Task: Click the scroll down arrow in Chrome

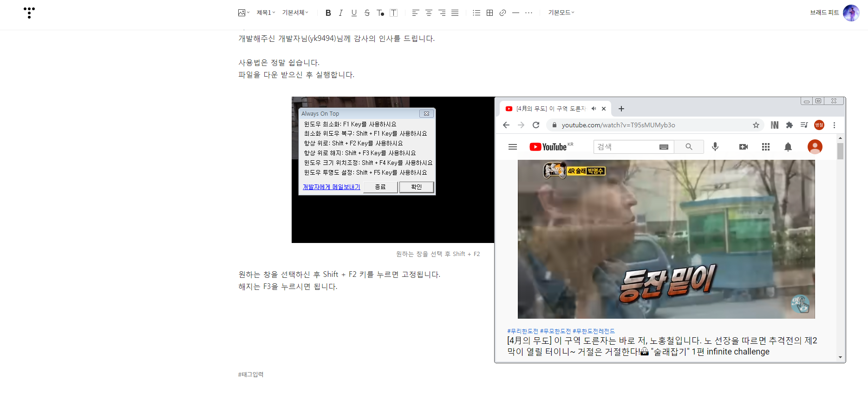Action: coord(840,357)
